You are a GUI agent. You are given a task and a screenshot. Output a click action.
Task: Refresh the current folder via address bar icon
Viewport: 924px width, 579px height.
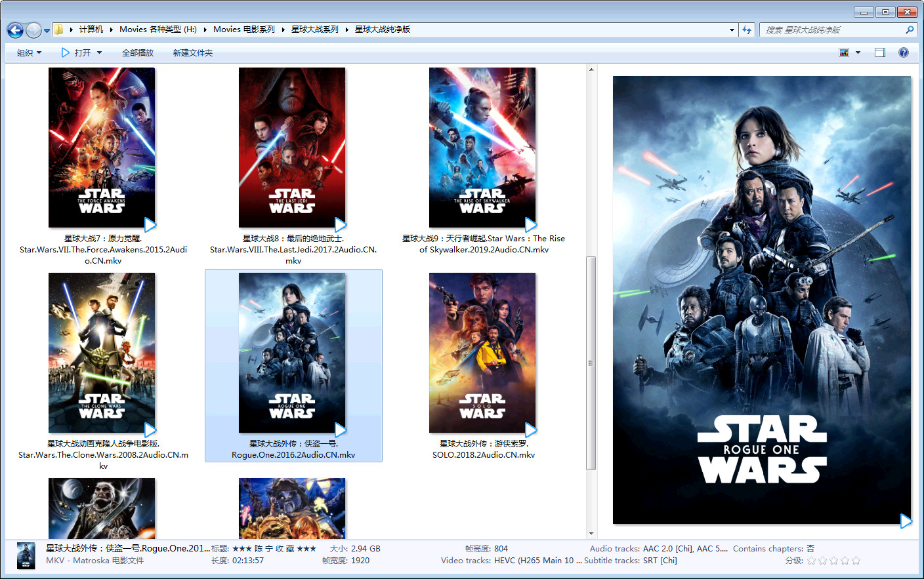click(747, 30)
